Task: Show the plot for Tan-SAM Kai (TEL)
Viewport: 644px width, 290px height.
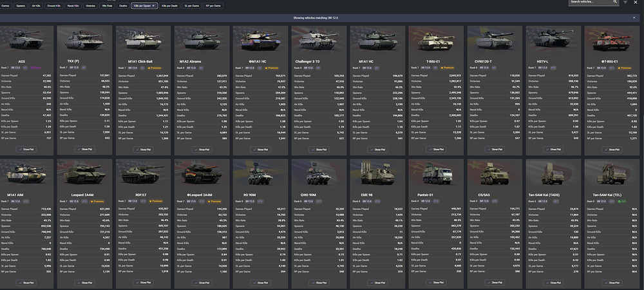Action: point(612,283)
